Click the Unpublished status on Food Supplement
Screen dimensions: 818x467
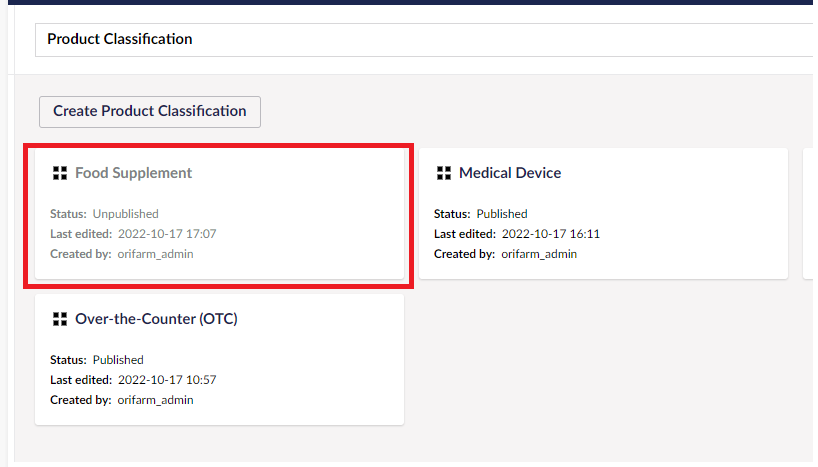(x=126, y=214)
